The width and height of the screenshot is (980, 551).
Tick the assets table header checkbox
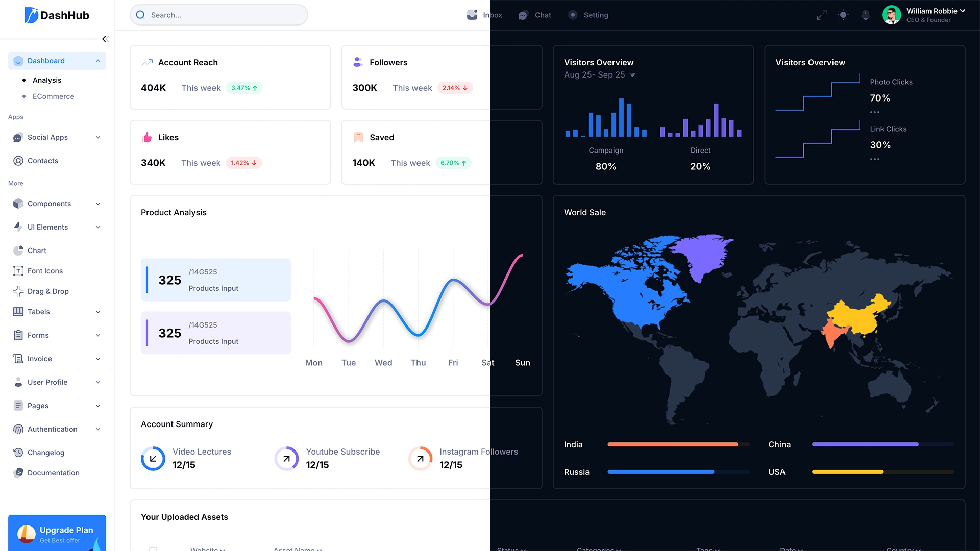click(x=153, y=549)
